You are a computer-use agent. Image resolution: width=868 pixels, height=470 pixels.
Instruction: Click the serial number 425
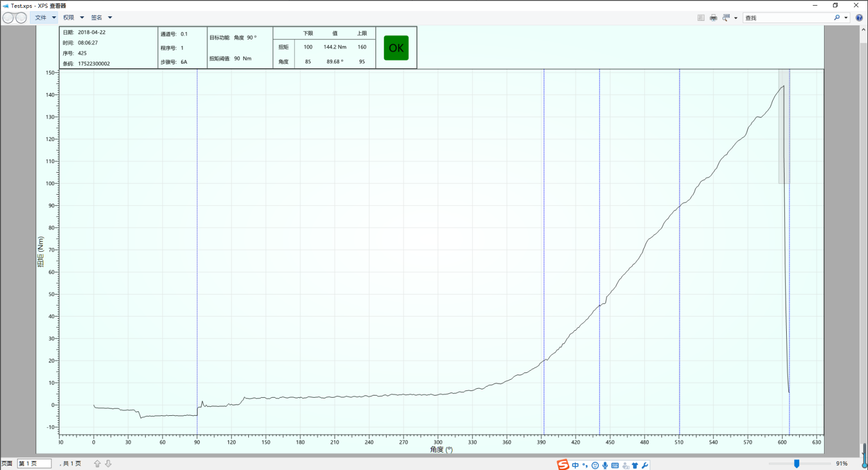(82, 53)
